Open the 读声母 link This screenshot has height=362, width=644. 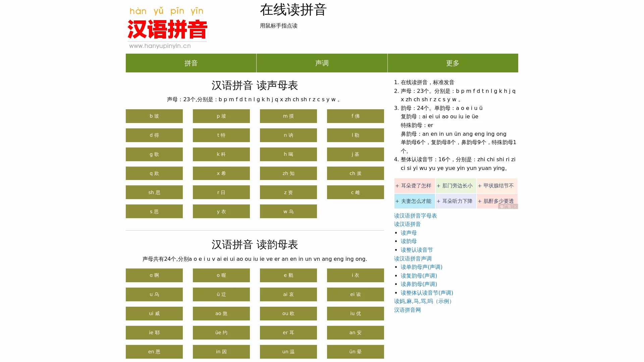pyautogui.click(x=408, y=233)
